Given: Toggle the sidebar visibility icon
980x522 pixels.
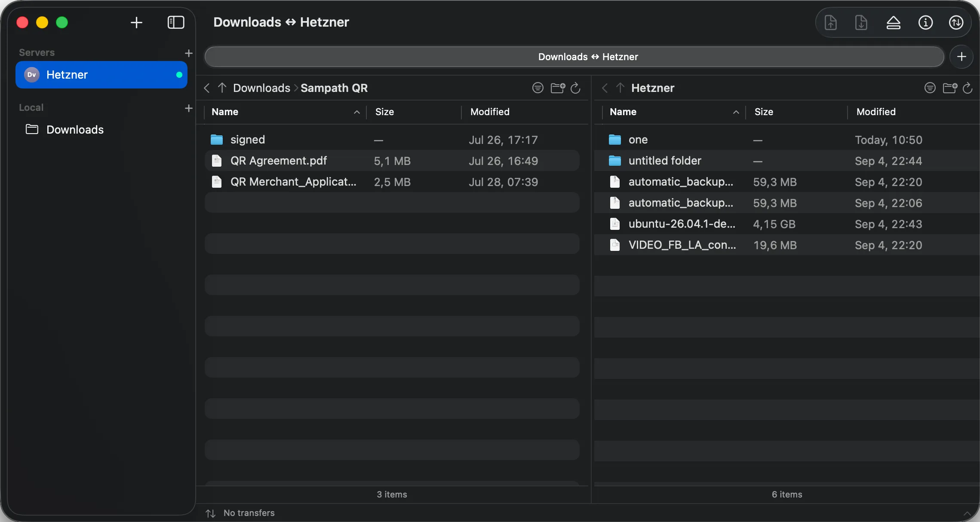Looking at the screenshot, I should (175, 22).
